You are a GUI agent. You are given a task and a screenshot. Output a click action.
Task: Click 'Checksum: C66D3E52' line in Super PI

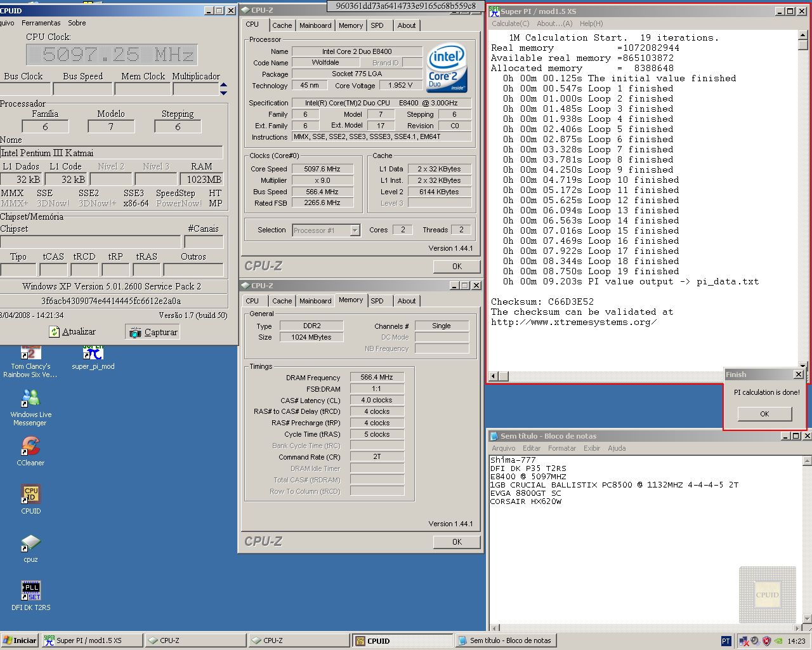[x=542, y=302]
